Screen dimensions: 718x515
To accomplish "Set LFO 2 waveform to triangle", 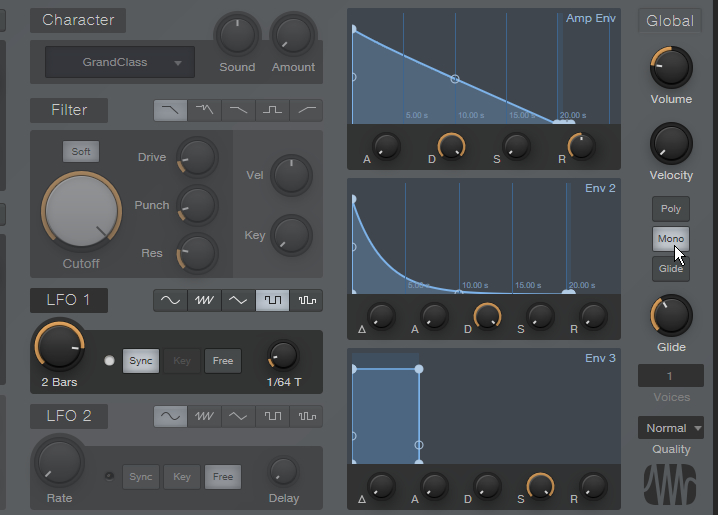I will point(238,416).
